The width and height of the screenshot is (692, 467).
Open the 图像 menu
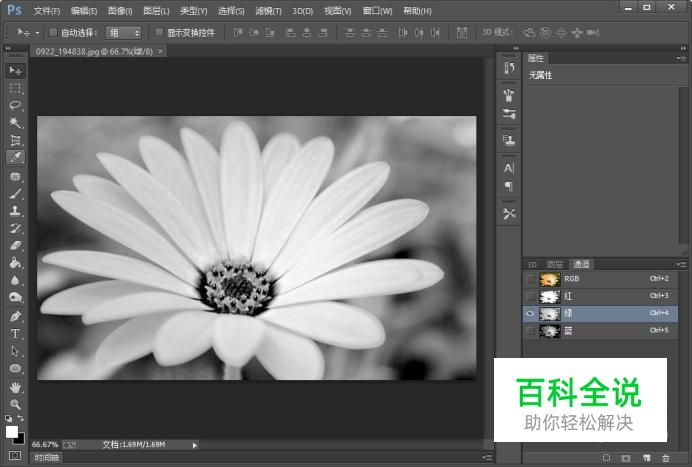(x=120, y=10)
